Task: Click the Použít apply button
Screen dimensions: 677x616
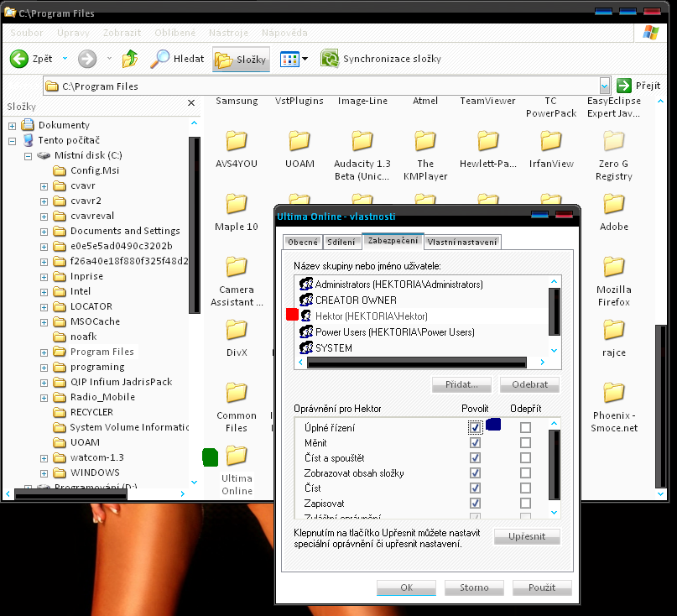Action: point(542,587)
